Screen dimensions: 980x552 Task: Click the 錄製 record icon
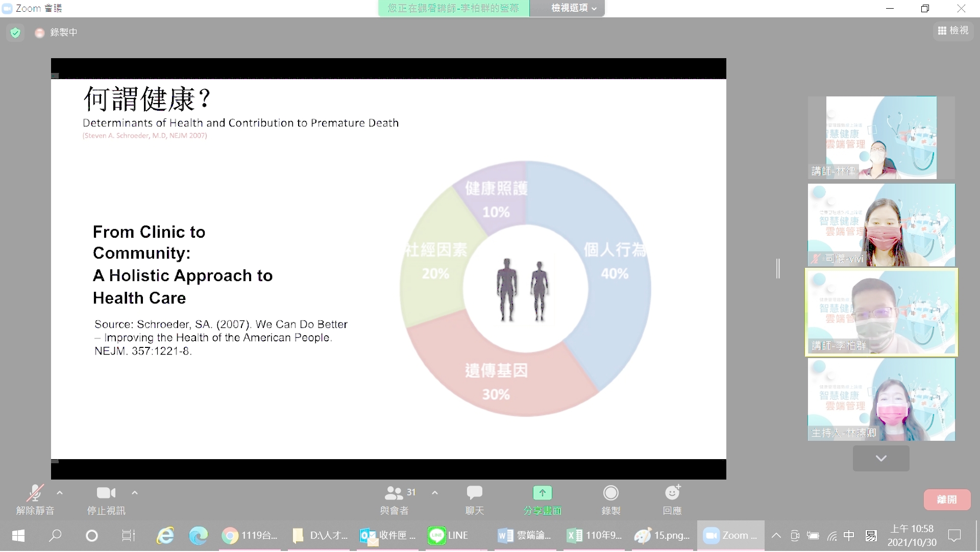pos(610,493)
